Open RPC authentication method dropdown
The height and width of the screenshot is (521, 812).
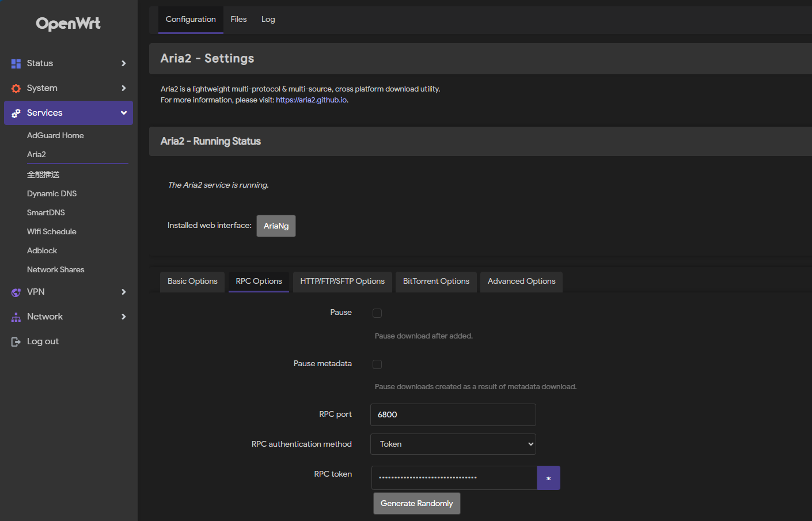453,444
